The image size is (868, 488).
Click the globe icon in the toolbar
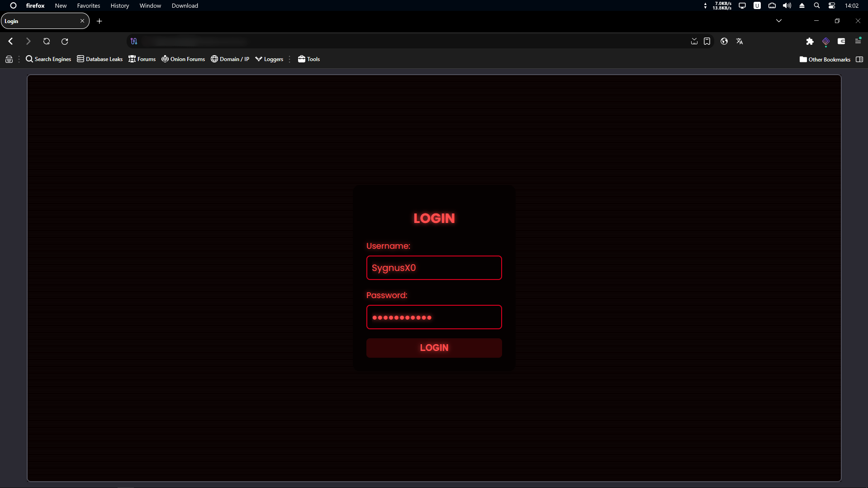point(724,41)
